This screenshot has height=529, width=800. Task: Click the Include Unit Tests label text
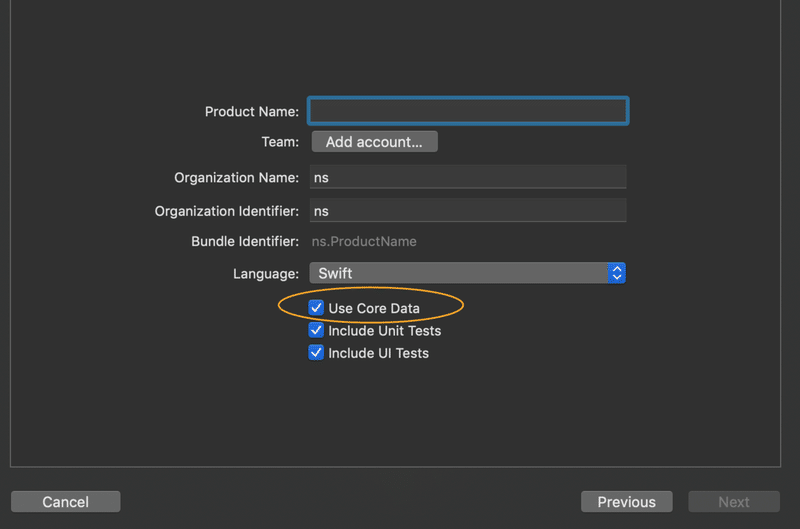point(384,330)
